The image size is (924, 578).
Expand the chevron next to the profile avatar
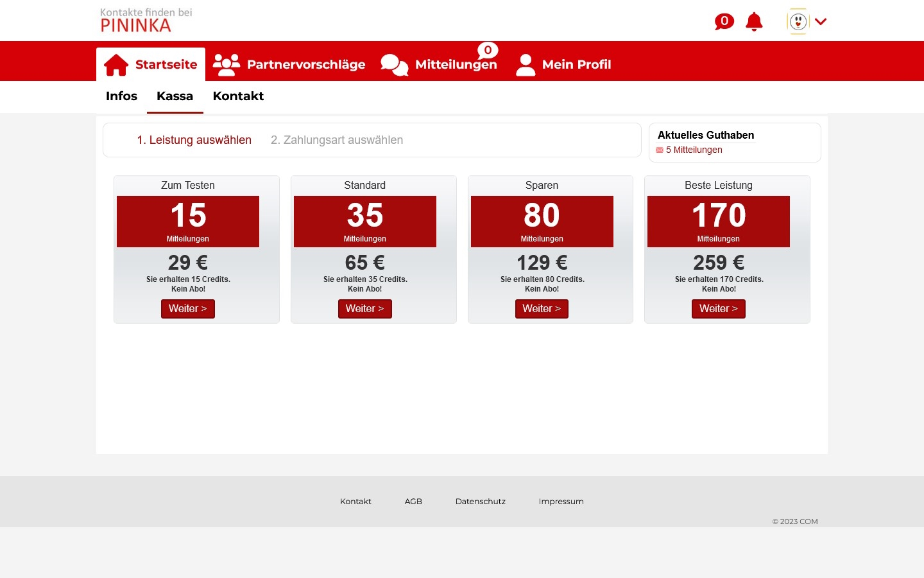pyautogui.click(x=821, y=21)
